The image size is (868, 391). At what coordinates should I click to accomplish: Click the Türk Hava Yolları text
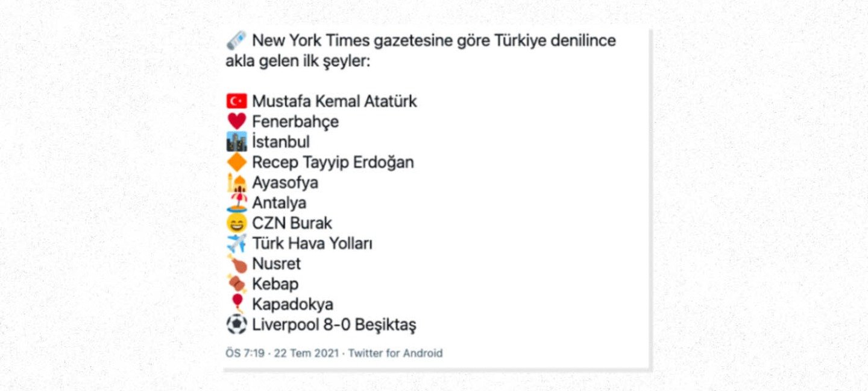pyautogui.click(x=312, y=243)
